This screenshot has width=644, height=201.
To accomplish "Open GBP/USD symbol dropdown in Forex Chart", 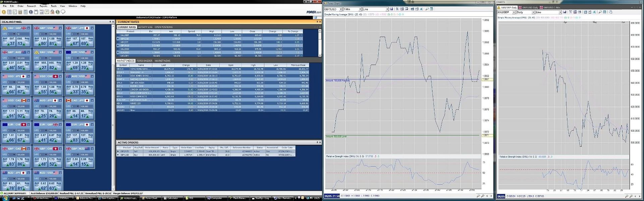I will [340, 9].
